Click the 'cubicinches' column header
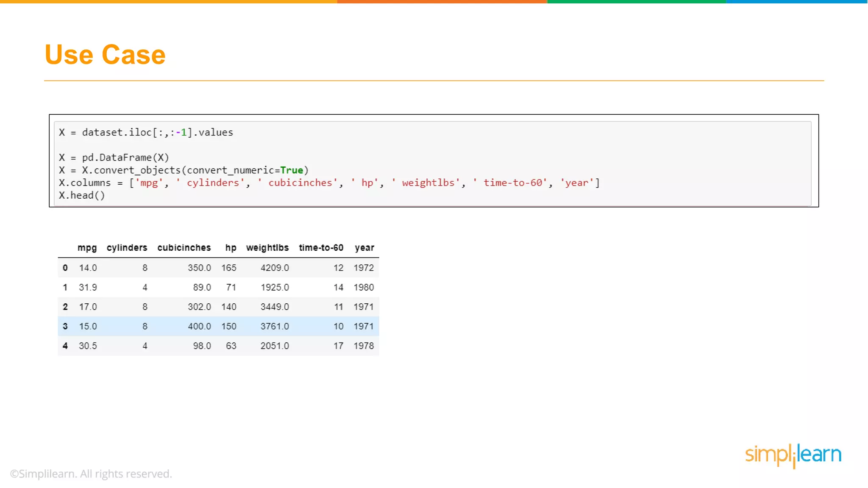Screen dimensions: 868x488 (x=184, y=248)
